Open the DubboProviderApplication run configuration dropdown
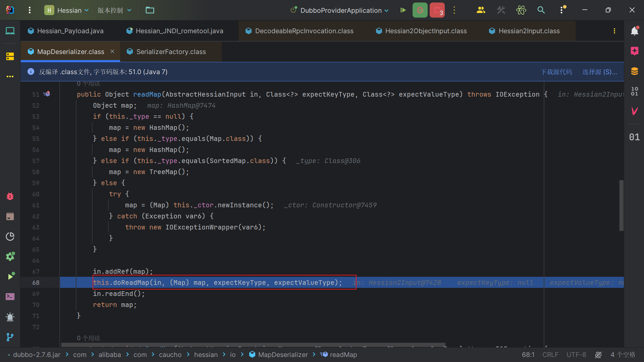The width and height of the screenshot is (644, 362). pos(340,10)
